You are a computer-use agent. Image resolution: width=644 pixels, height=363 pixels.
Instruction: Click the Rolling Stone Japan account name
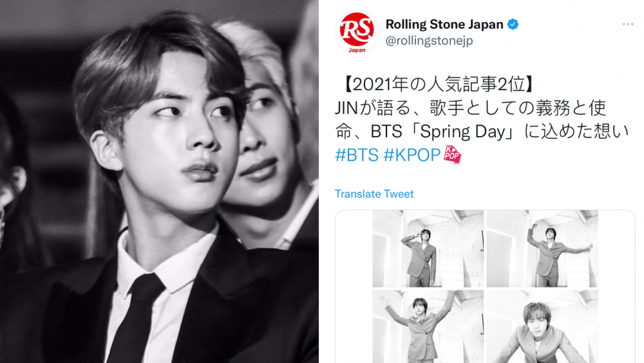(444, 25)
